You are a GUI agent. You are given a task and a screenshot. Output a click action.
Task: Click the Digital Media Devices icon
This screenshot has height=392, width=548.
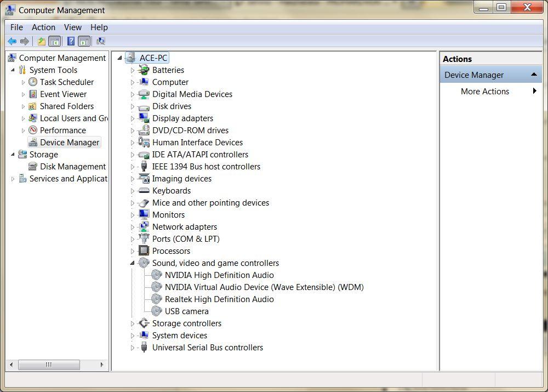(x=144, y=94)
